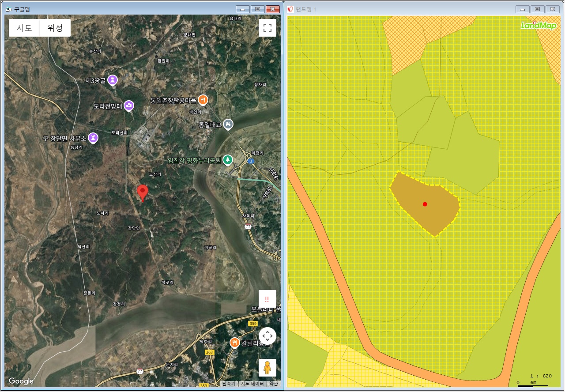The width and height of the screenshot is (565, 392).
Task: Open the 약관 terms link
Action: click(274, 384)
